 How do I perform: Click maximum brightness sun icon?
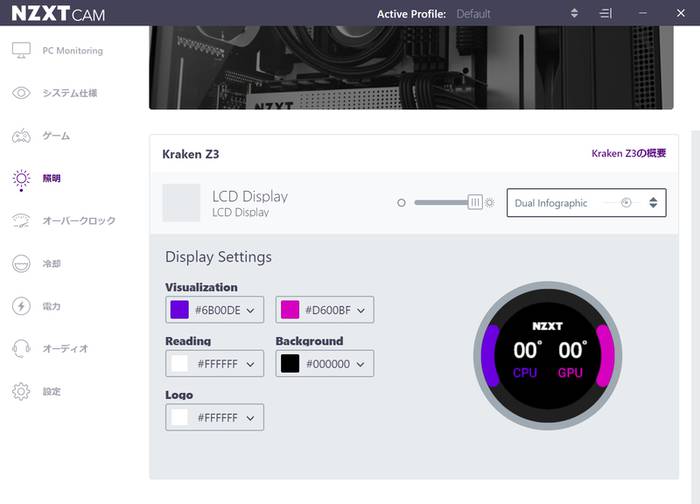tap(490, 203)
